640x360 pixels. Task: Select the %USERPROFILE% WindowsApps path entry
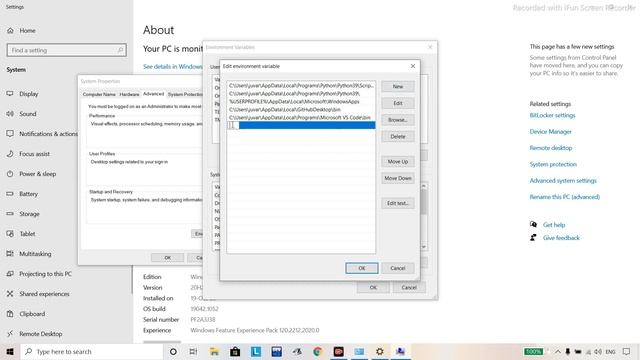(x=301, y=102)
